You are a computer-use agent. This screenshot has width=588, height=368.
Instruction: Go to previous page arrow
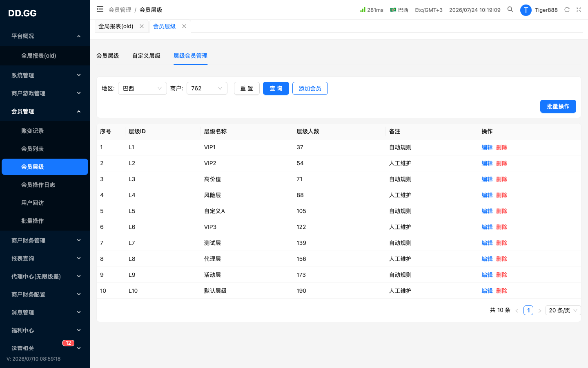[x=517, y=311]
